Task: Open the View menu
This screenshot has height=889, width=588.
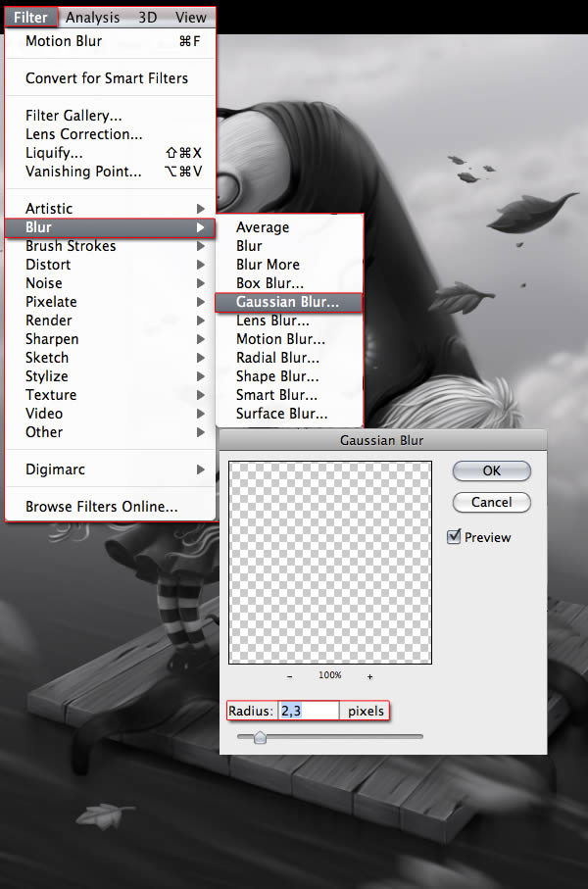Action: click(x=190, y=18)
